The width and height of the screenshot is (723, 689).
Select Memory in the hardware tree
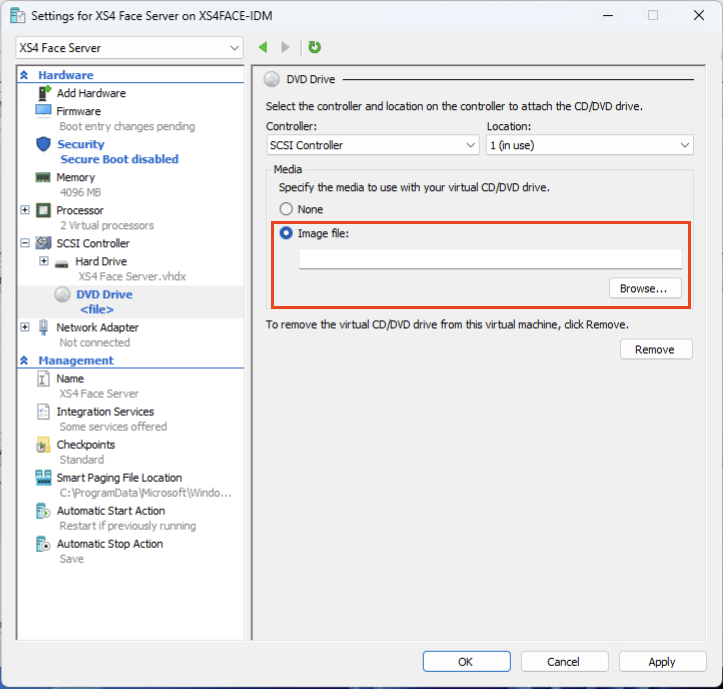[76, 178]
